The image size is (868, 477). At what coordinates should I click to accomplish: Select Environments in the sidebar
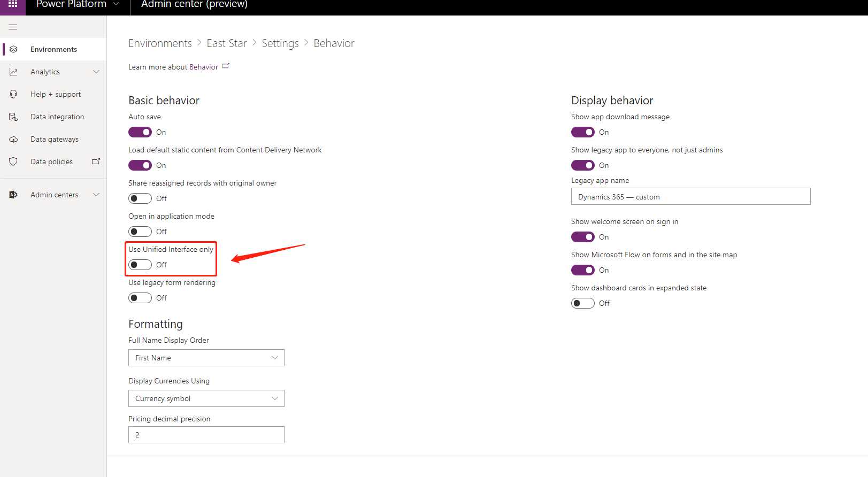point(53,49)
